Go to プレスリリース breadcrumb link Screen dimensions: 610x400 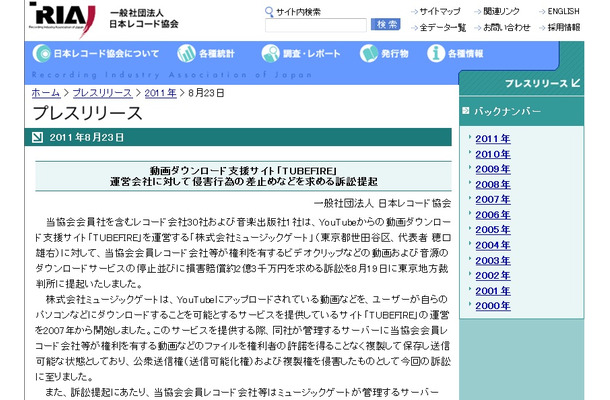102,93
